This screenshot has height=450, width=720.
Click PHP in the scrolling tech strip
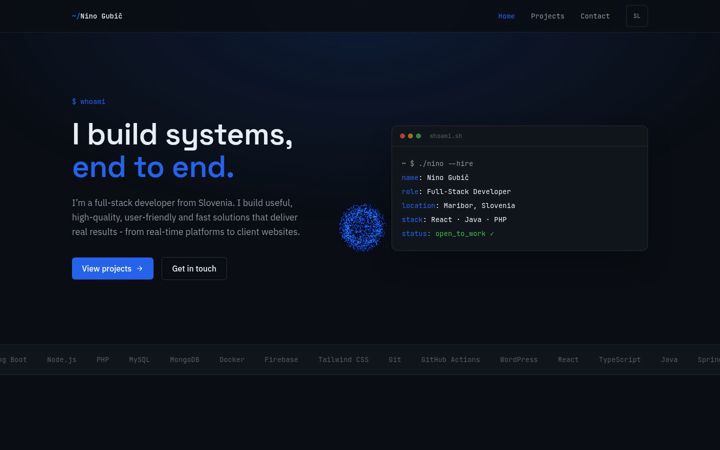point(103,360)
